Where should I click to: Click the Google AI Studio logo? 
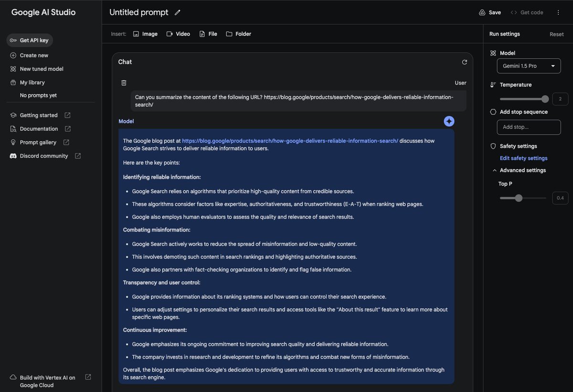43,12
